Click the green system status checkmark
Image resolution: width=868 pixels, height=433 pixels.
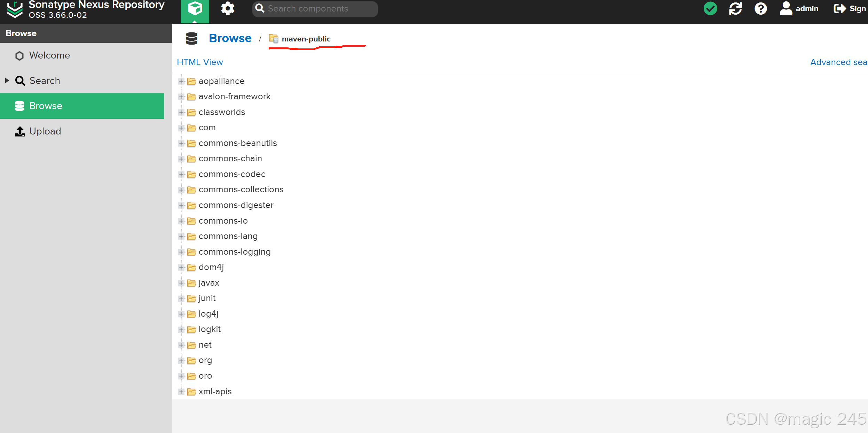pyautogui.click(x=710, y=9)
